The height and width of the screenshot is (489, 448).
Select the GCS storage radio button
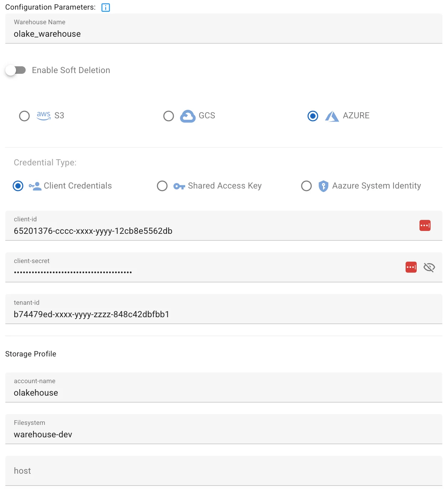(x=168, y=116)
